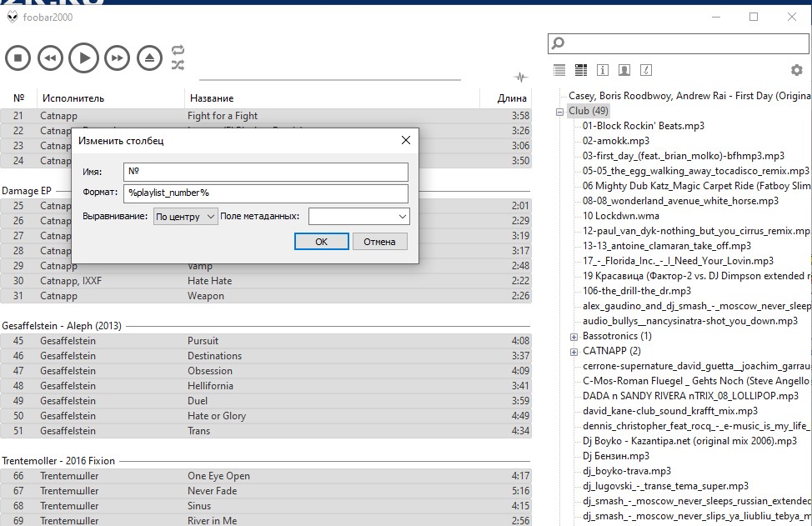Click the Отмена (Cancel) button
The image size is (812, 526).
[x=379, y=242]
